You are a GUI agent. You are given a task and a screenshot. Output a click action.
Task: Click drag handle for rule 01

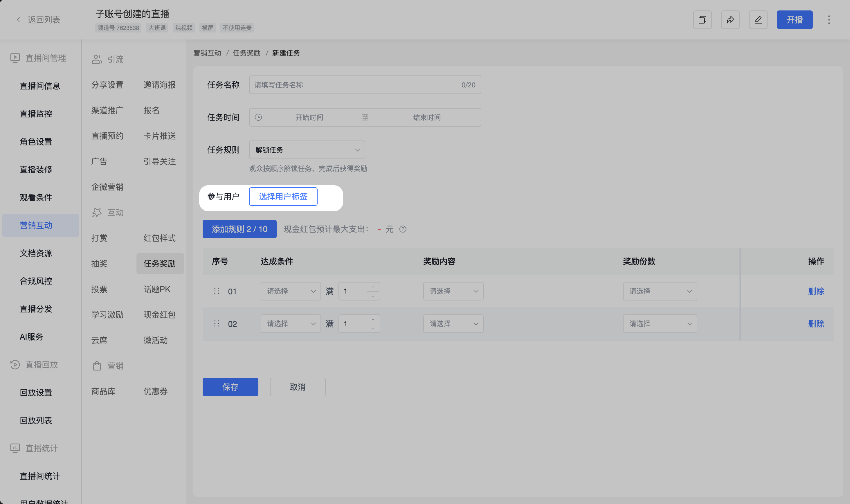click(x=217, y=291)
